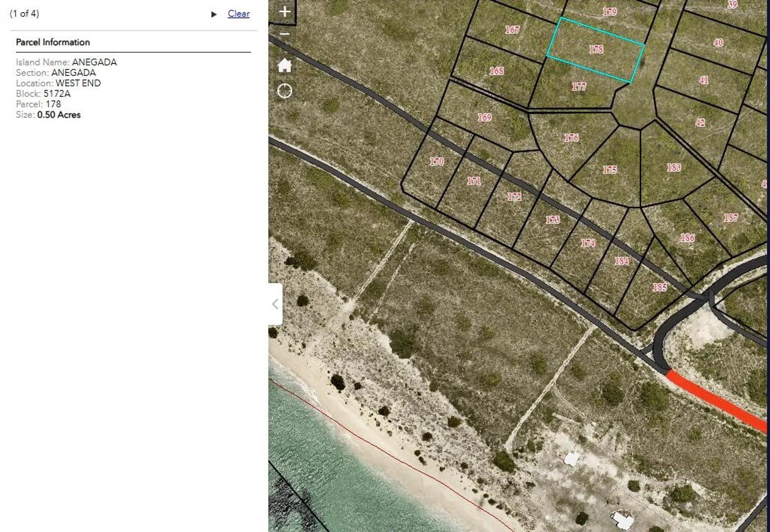Image resolution: width=770 pixels, height=532 pixels.
Task: Select parcel 186 on the map
Action: [687, 238]
